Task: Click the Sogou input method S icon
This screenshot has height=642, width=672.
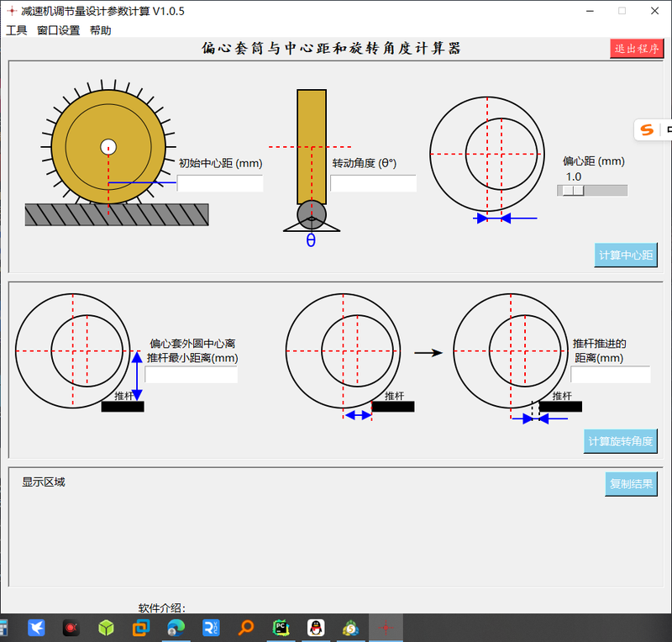Action: tap(647, 129)
